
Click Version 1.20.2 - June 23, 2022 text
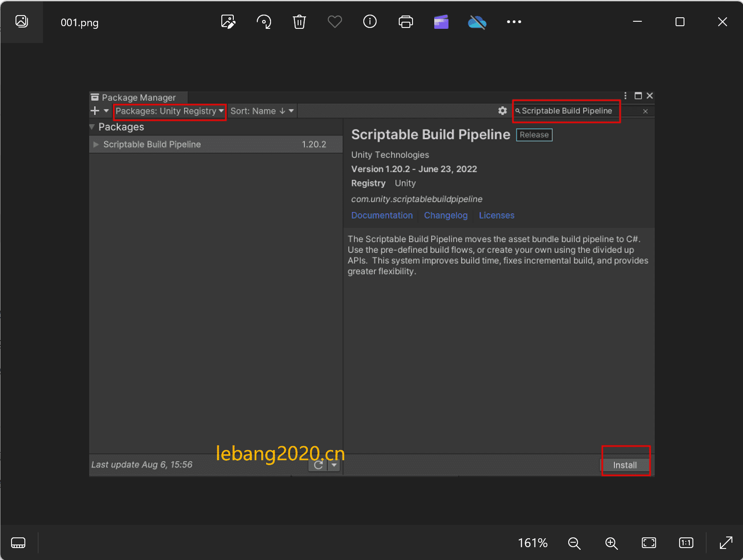[x=414, y=169]
